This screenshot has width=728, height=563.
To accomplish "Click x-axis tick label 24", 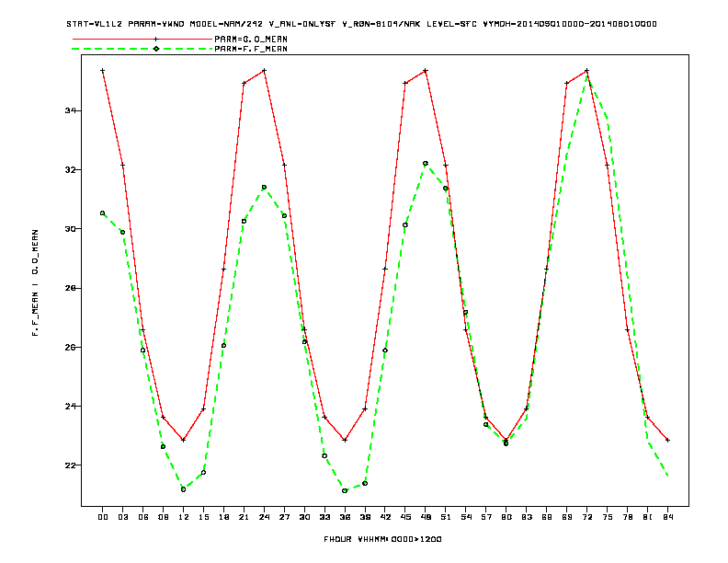I will [264, 517].
